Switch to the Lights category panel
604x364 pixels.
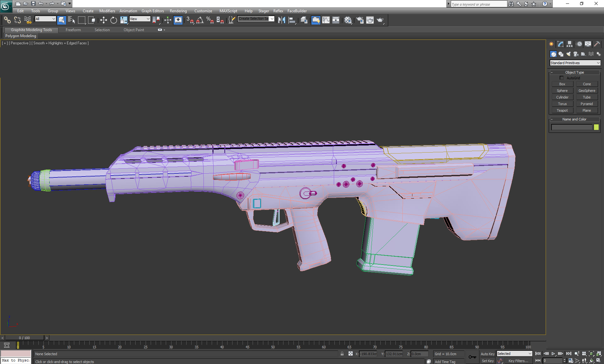pyautogui.click(x=568, y=54)
